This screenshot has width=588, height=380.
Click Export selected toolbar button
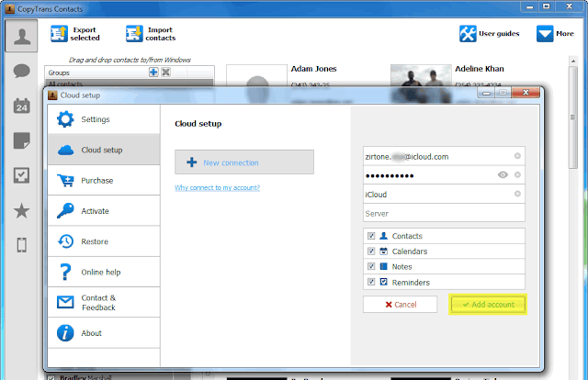point(75,34)
